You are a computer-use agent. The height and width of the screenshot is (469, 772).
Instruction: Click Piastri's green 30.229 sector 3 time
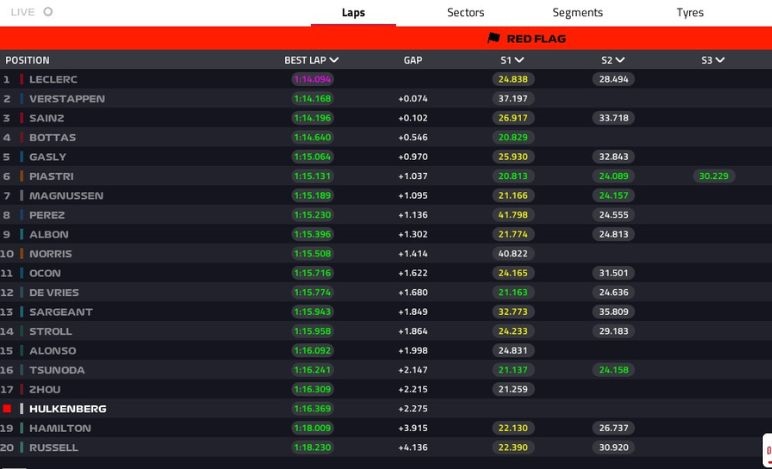click(713, 176)
